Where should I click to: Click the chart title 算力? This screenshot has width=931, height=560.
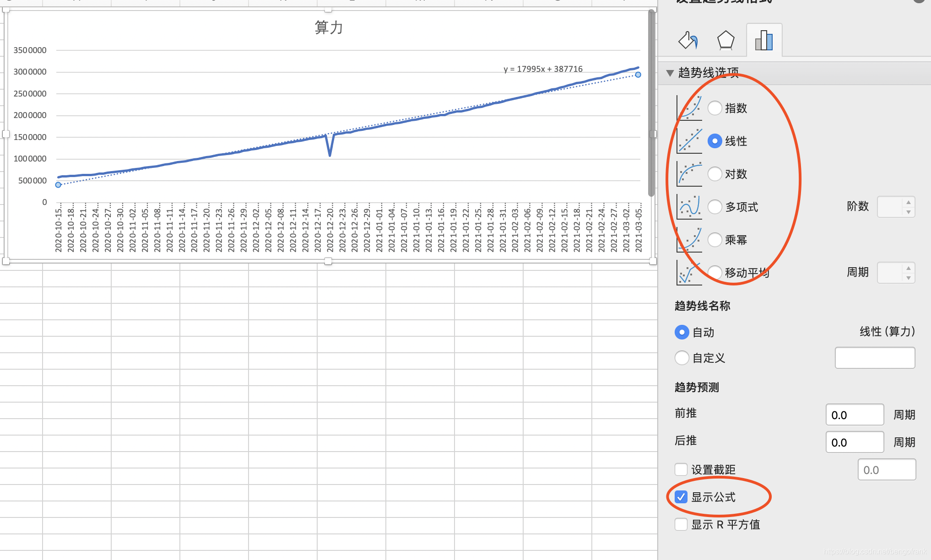tap(329, 27)
